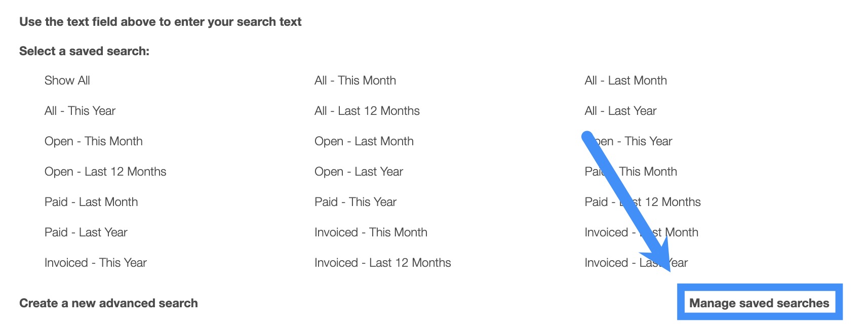The width and height of the screenshot is (868, 327).
Task: Choose Paid - Last Month search
Action: 91,202
